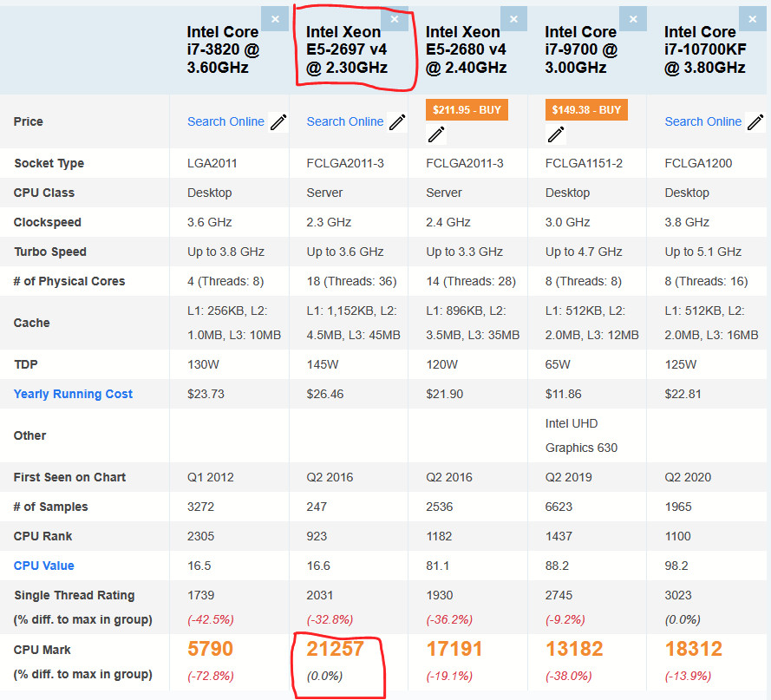The height and width of the screenshot is (700, 771).
Task: Click CPU Mark value 18312
Action: (693, 649)
